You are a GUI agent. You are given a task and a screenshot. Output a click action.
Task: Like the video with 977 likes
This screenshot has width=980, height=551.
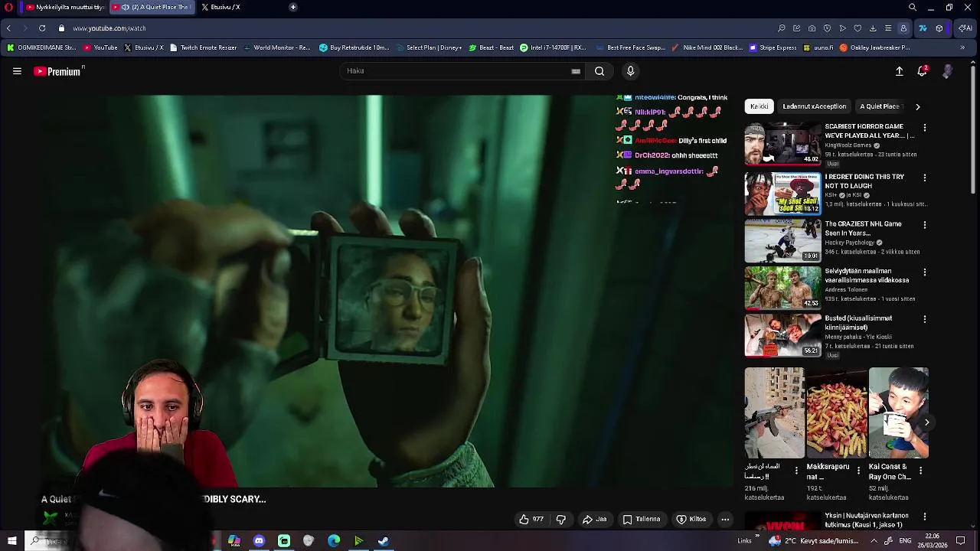pyautogui.click(x=531, y=519)
